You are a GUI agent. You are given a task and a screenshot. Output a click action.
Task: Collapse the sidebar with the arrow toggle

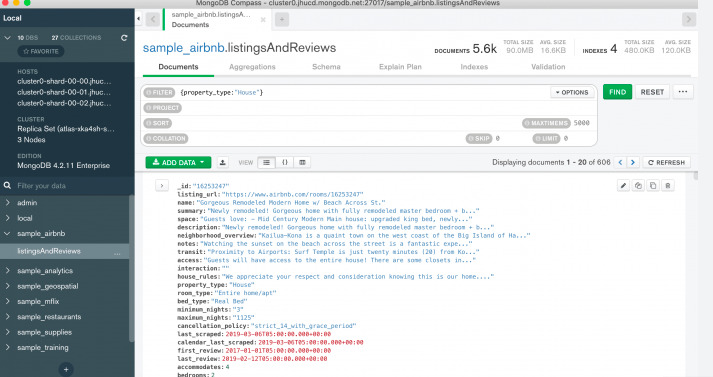coord(138,19)
